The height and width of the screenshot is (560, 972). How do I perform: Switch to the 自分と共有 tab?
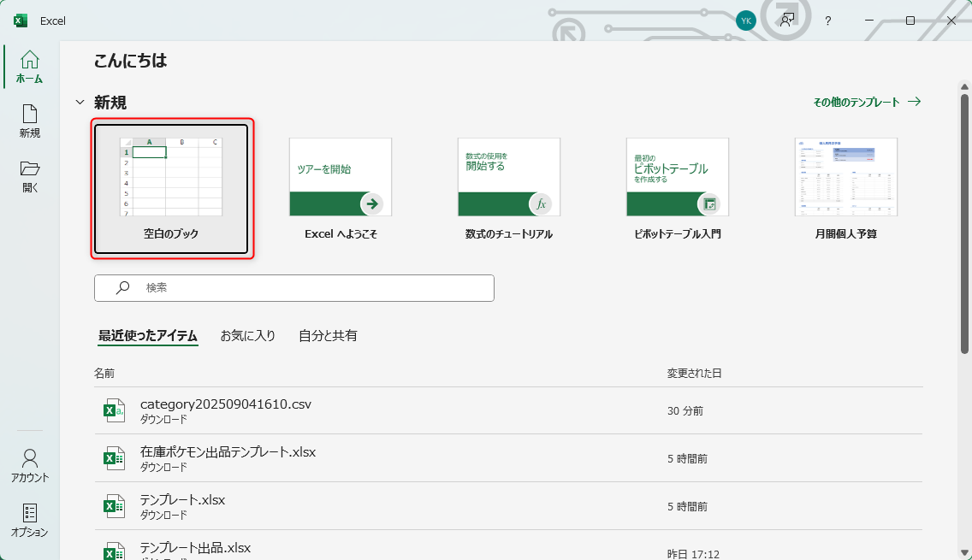328,336
